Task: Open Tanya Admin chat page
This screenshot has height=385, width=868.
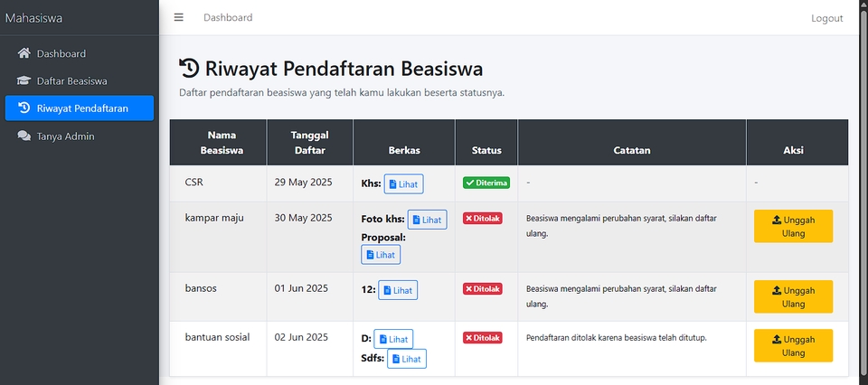Action: (65, 136)
